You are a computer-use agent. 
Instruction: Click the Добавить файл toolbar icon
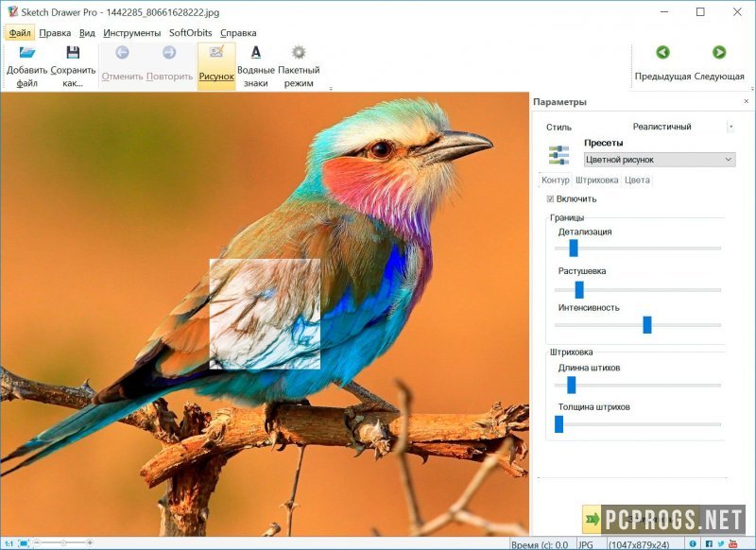(x=27, y=52)
